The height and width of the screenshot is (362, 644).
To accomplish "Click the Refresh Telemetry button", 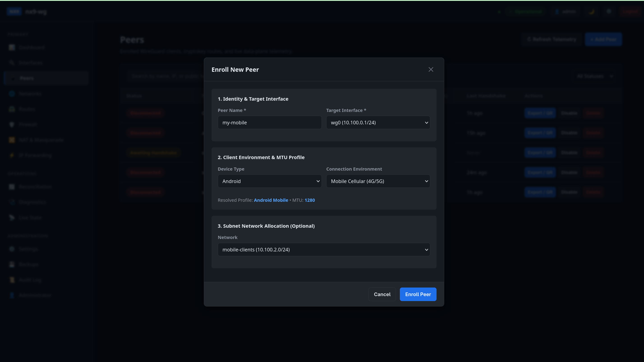I will [x=552, y=39].
